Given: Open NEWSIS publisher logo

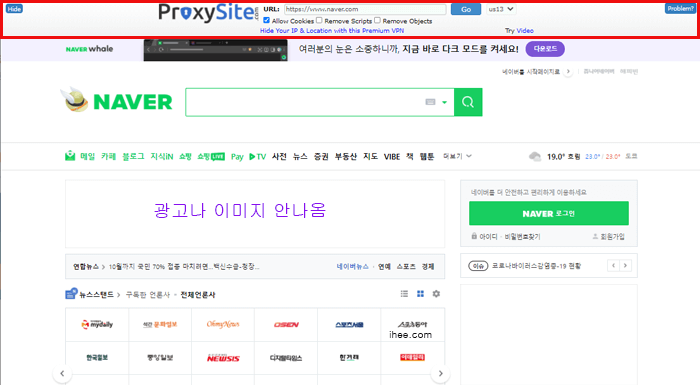Looking at the screenshot, I should pos(223,358).
